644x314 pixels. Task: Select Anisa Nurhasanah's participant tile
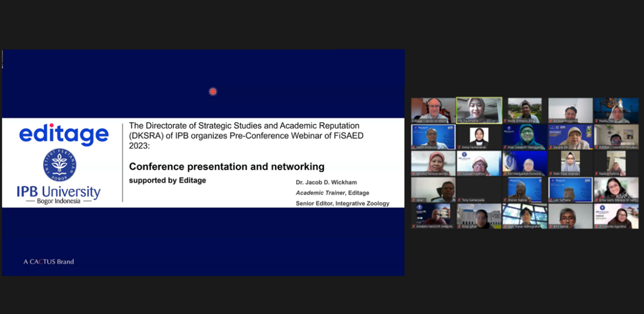point(479,137)
